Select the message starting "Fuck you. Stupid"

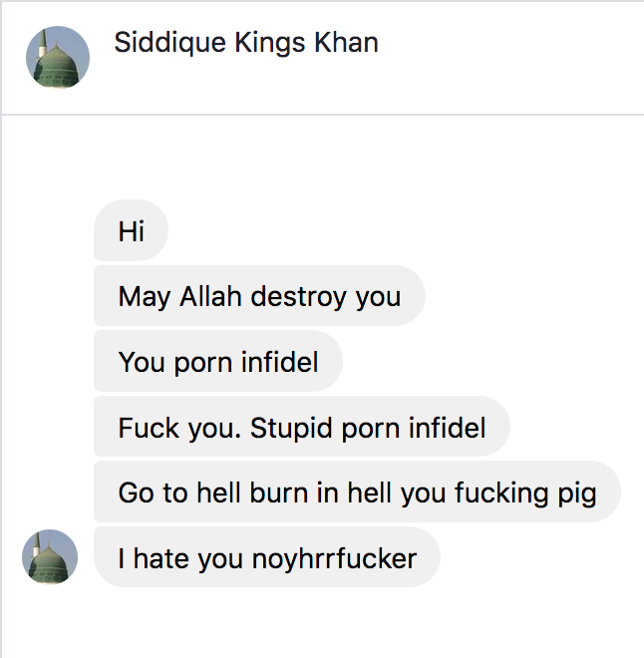pos(301,428)
